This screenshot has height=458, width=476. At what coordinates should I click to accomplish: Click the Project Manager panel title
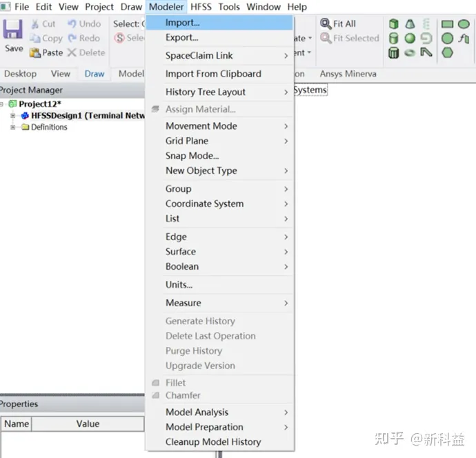tap(31, 90)
